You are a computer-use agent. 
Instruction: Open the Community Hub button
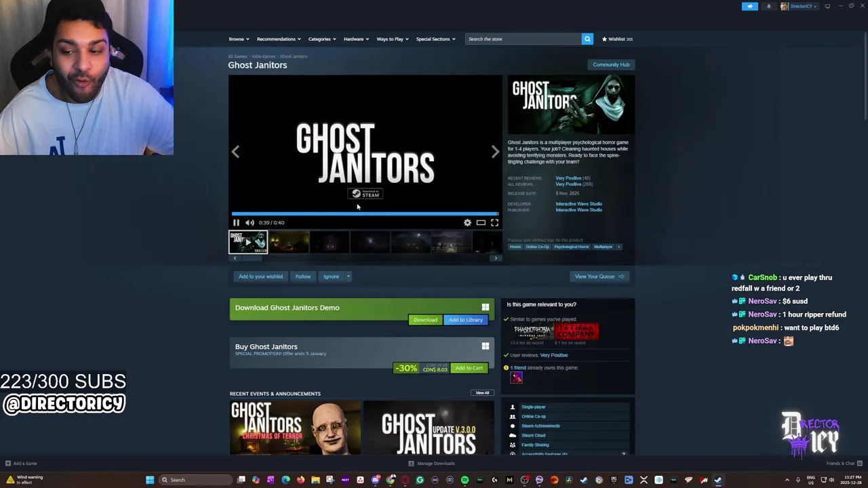pyautogui.click(x=611, y=64)
